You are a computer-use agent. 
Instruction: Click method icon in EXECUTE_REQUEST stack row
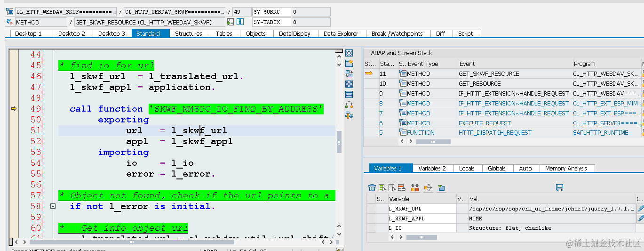(403, 123)
